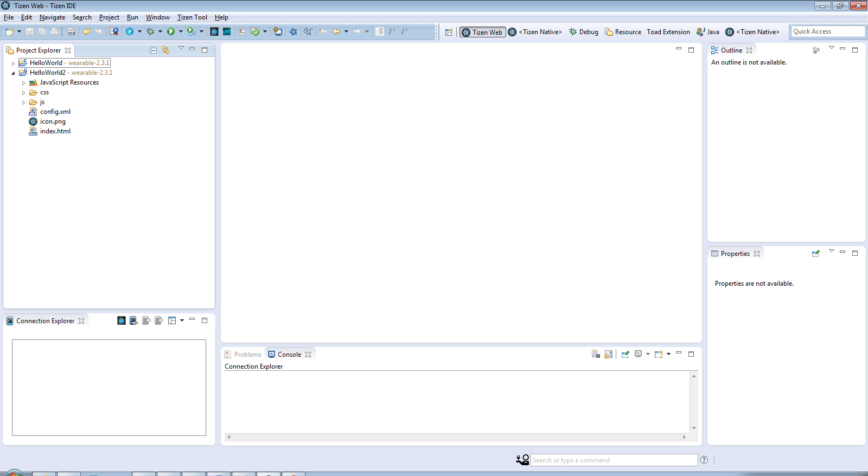Click the Back navigation arrow in toolbar

pos(336,31)
